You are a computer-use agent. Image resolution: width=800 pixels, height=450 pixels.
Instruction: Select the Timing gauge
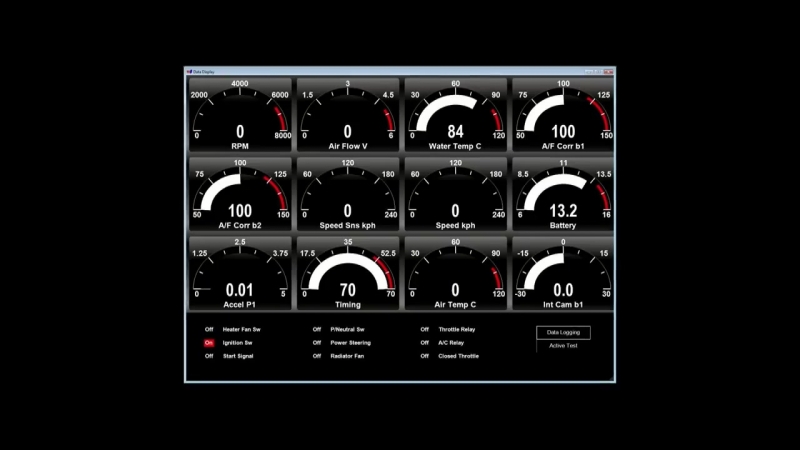347,272
